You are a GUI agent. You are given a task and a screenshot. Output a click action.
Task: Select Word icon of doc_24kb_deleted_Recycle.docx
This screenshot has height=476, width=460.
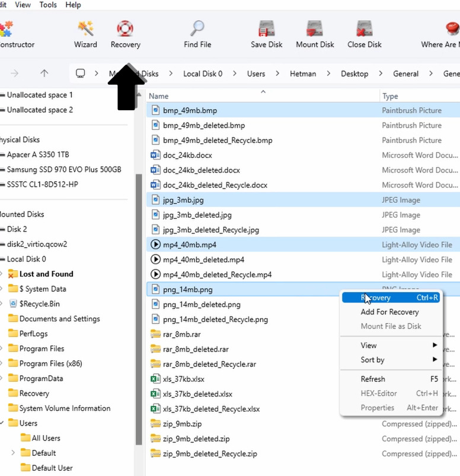[x=155, y=184]
